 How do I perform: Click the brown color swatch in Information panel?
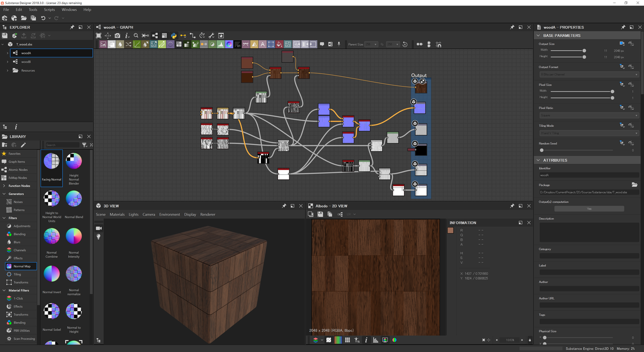click(x=451, y=230)
